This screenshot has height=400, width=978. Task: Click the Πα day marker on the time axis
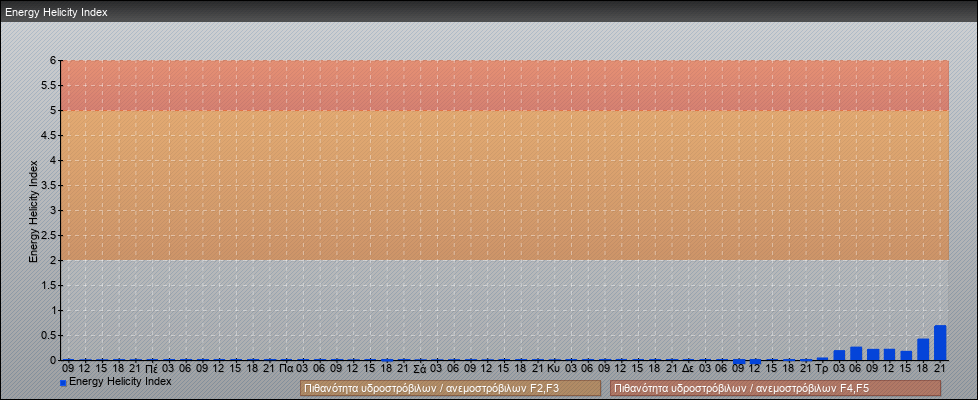pyautogui.click(x=286, y=368)
